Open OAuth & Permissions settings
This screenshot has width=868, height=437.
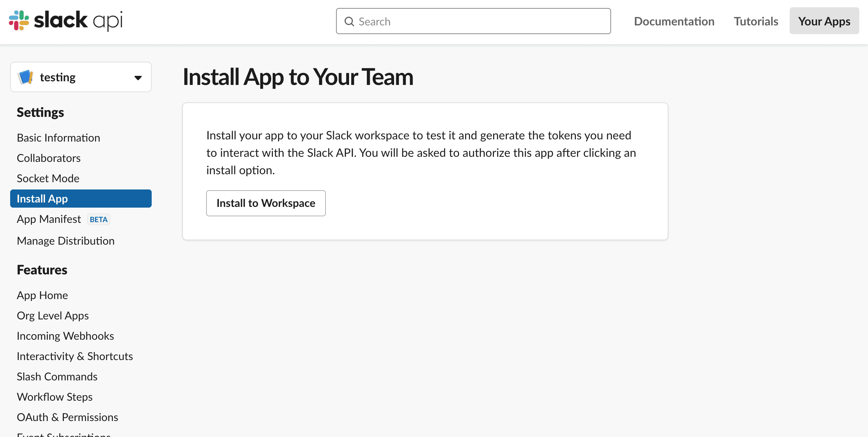67,417
